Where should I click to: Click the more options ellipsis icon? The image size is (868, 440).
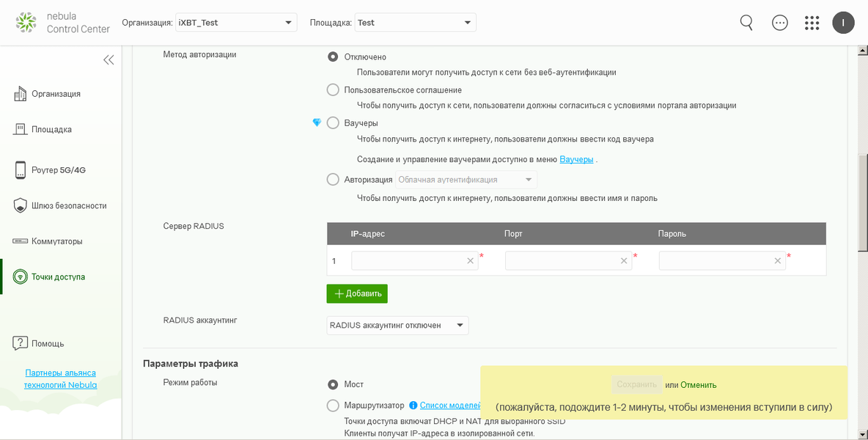[x=780, y=23]
